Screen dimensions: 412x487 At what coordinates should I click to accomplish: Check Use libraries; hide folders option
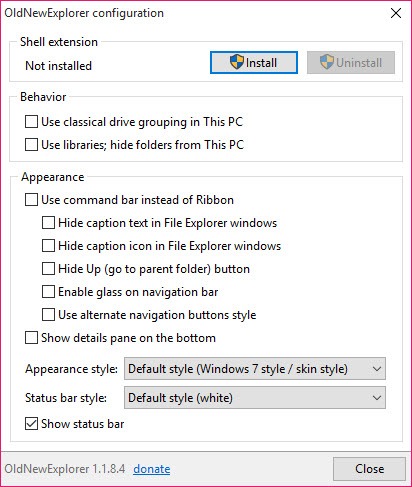pos(31,145)
